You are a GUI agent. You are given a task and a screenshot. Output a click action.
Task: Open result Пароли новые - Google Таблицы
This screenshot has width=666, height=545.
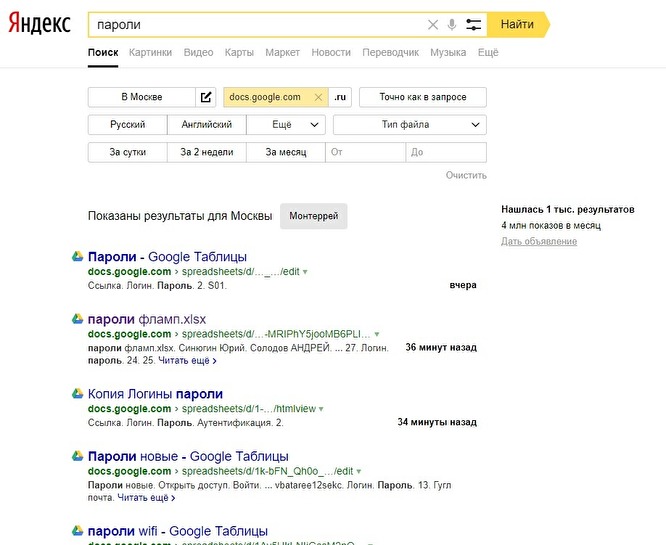point(188,456)
